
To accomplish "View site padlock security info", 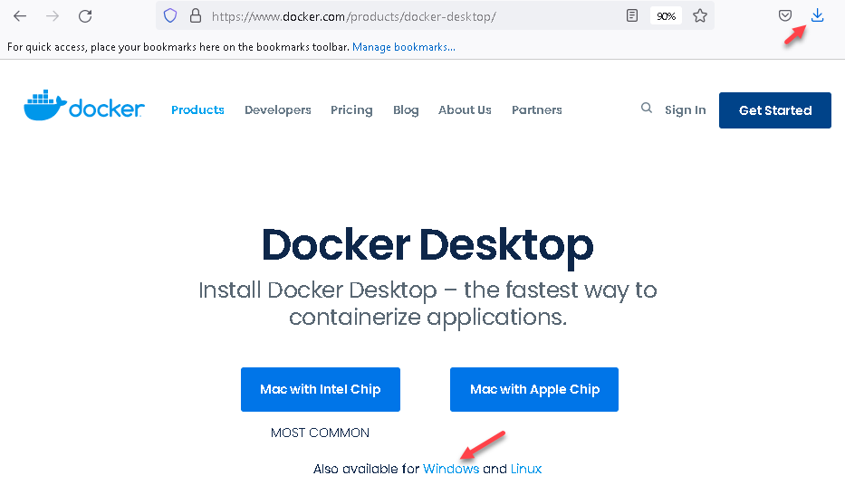I will click(195, 16).
